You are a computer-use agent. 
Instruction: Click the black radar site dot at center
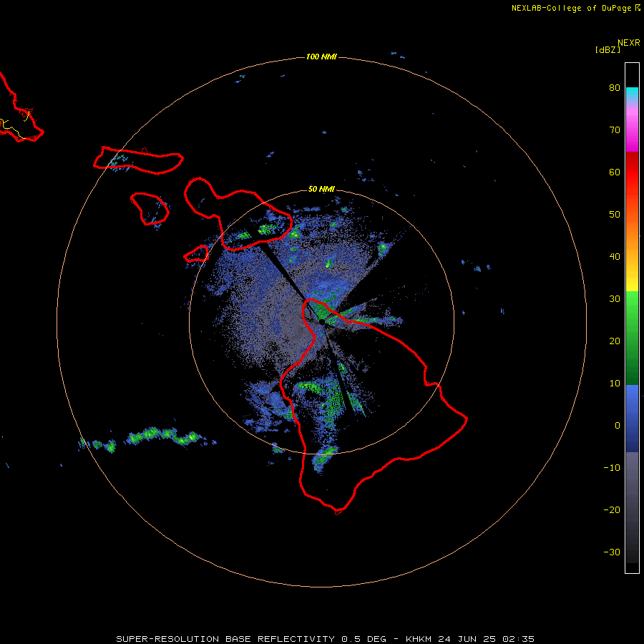pos(322,321)
